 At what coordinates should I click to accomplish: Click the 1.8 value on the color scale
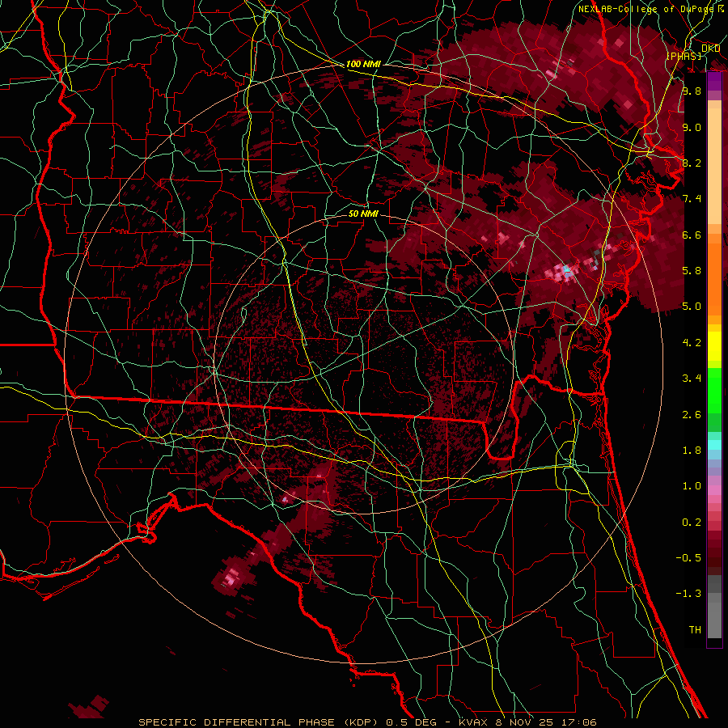coord(692,451)
